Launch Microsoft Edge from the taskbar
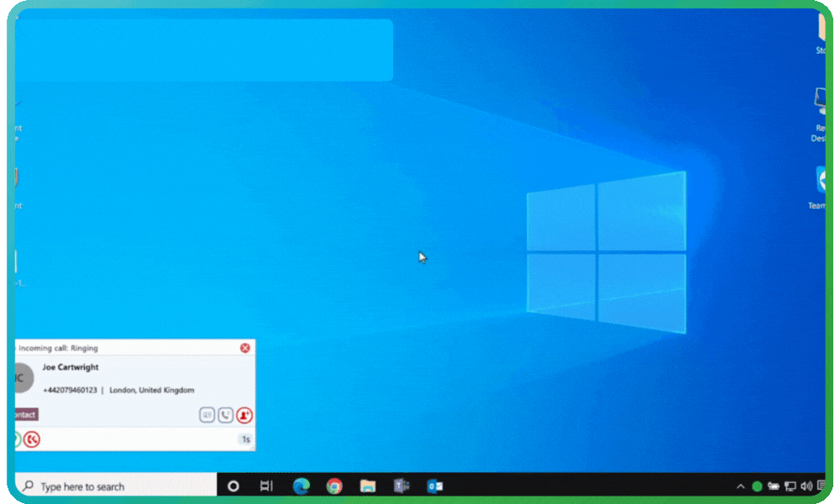This screenshot has height=504, width=840. coord(301,486)
